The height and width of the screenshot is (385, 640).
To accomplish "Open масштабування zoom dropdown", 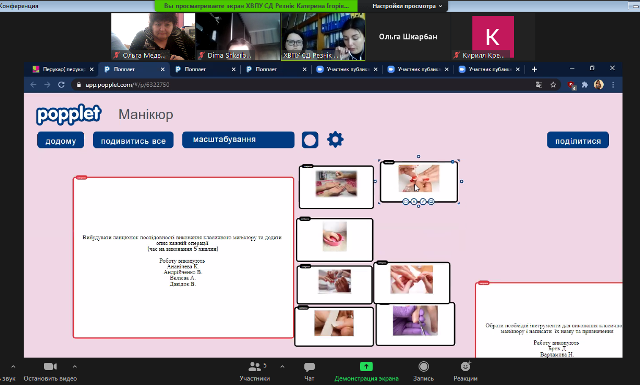I will point(238,140).
